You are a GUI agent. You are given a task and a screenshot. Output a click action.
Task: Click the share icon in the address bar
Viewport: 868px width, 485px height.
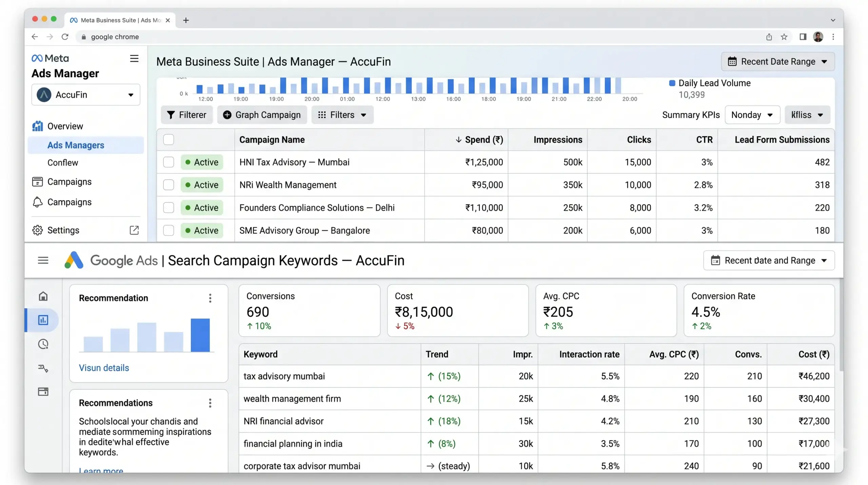[x=769, y=37]
